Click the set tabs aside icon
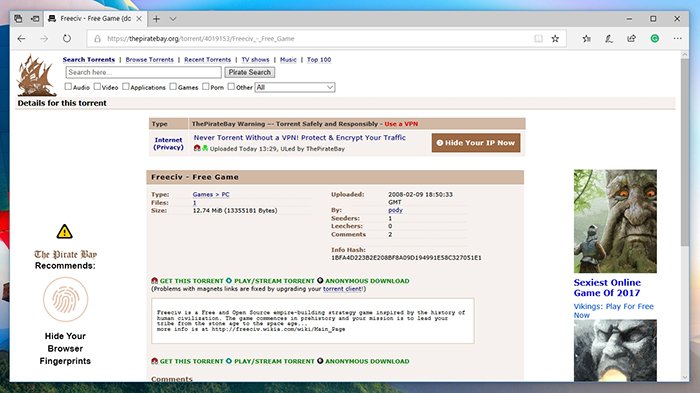The width and height of the screenshot is (700, 393). (34, 19)
